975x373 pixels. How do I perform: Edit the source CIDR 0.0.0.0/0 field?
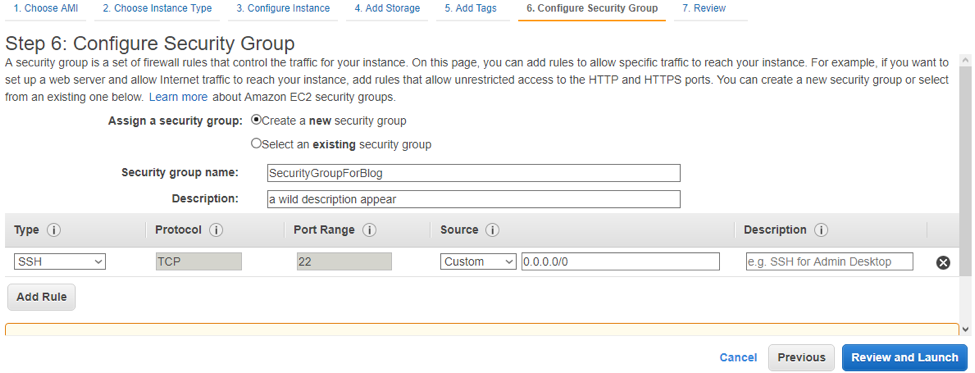point(621,262)
